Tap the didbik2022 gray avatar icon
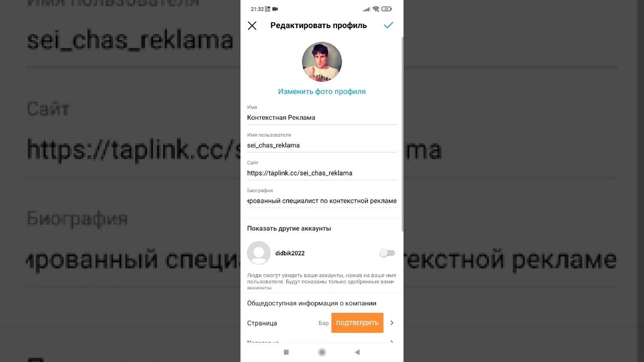 pos(259,253)
